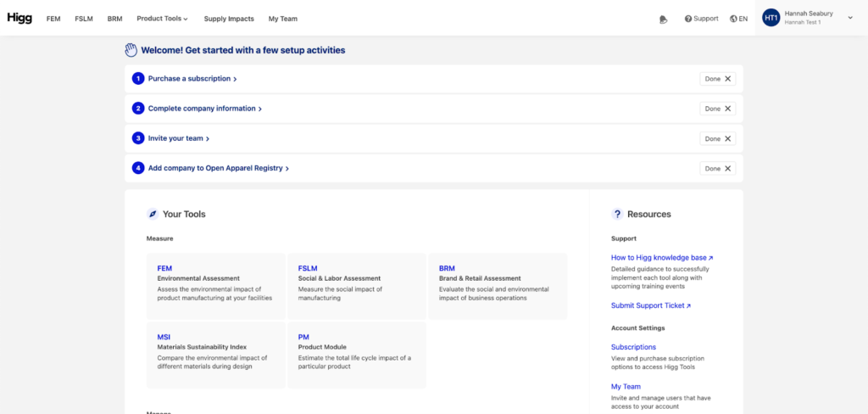Viewport: 868px width, 414px height.
Task: Open the notifications bell icon
Action: pos(663,19)
